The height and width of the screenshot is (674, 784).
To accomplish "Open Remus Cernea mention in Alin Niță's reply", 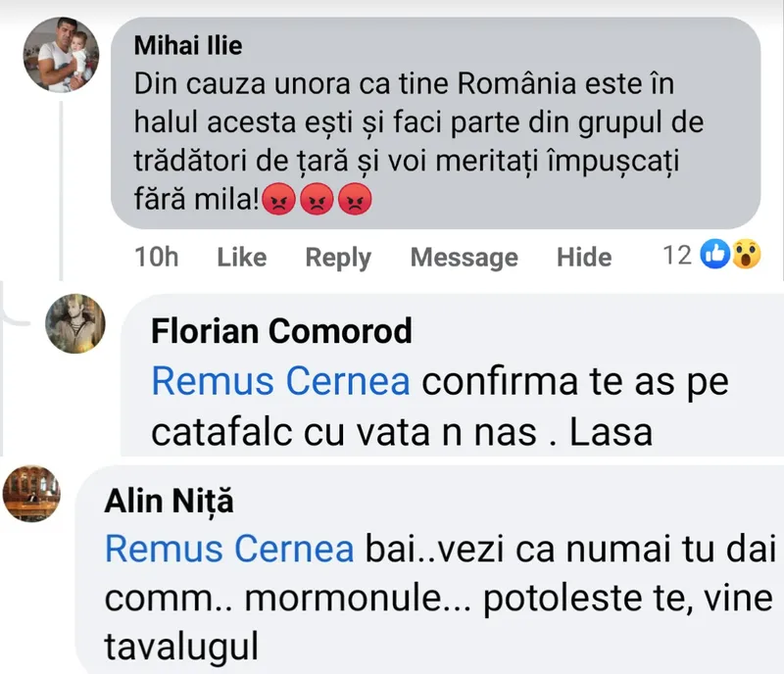I will point(228,550).
